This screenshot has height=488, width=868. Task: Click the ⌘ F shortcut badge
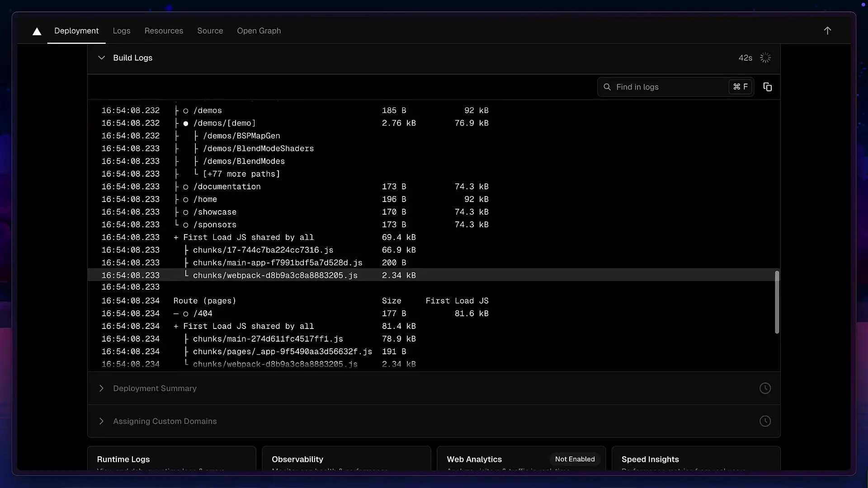point(740,87)
